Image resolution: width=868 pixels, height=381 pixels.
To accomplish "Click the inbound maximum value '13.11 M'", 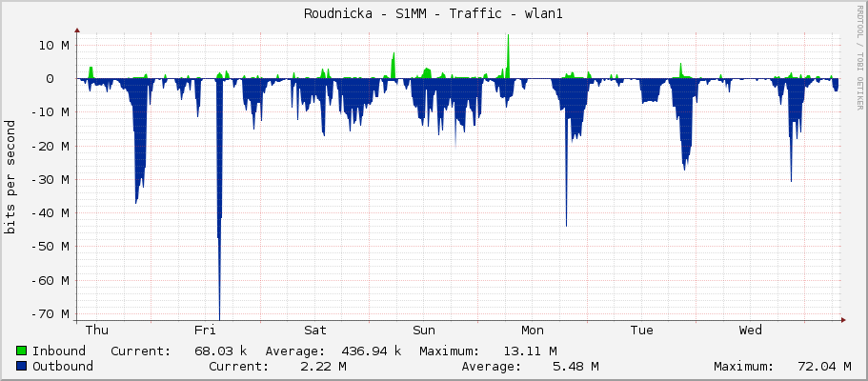I will (x=531, y=351).
